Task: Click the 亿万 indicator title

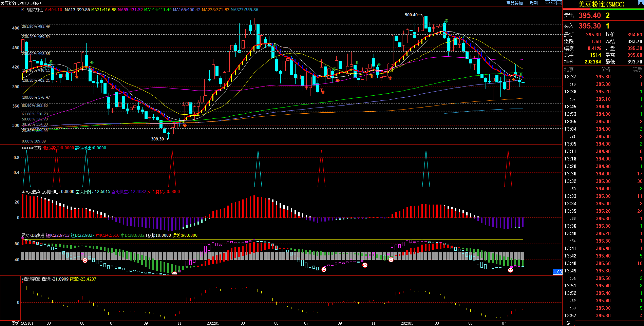Action: click(37, 148)
